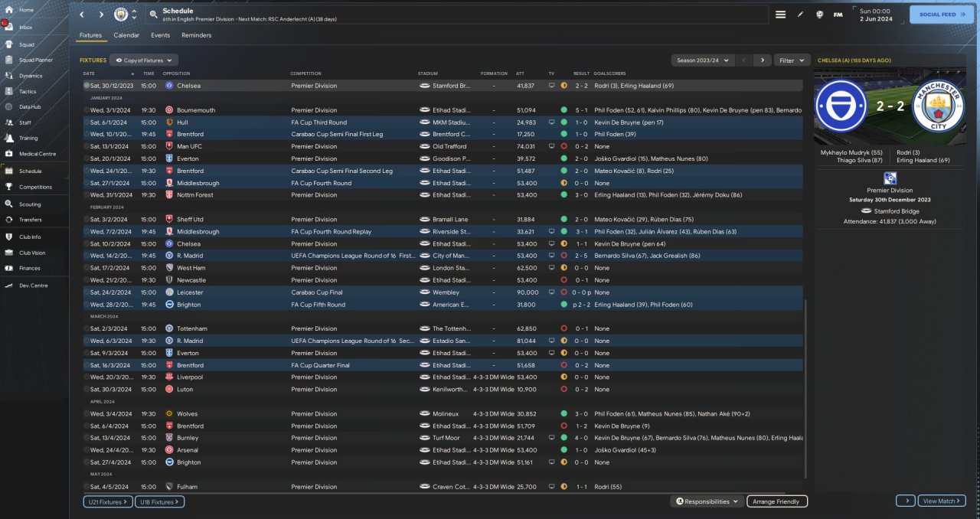Click the Social Feed button
The image size is (980, 519).
942,15
